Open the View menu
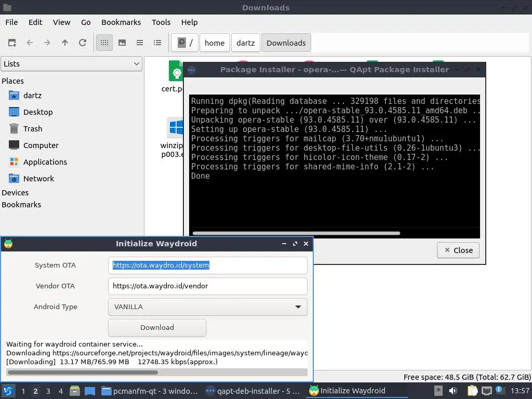This screenshot has height=399, width=532. point(61,22)
